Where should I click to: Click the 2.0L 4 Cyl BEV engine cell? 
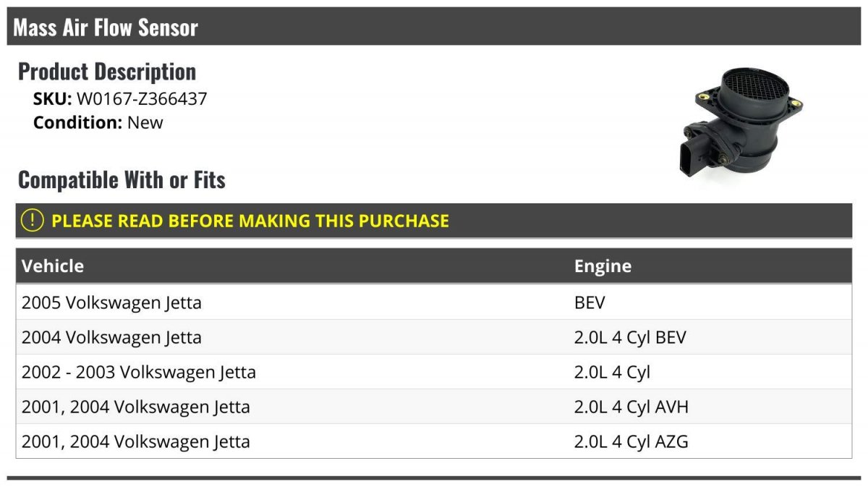(630, 337)
